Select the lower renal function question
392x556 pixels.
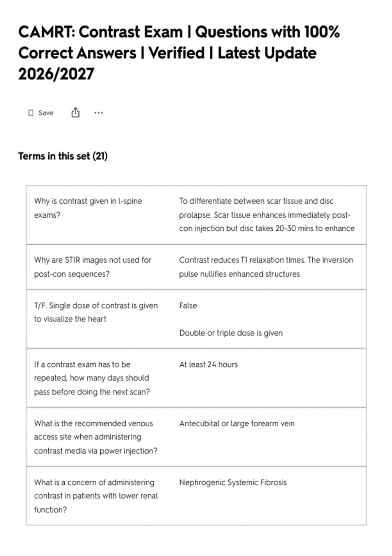[x=96, y=496]
